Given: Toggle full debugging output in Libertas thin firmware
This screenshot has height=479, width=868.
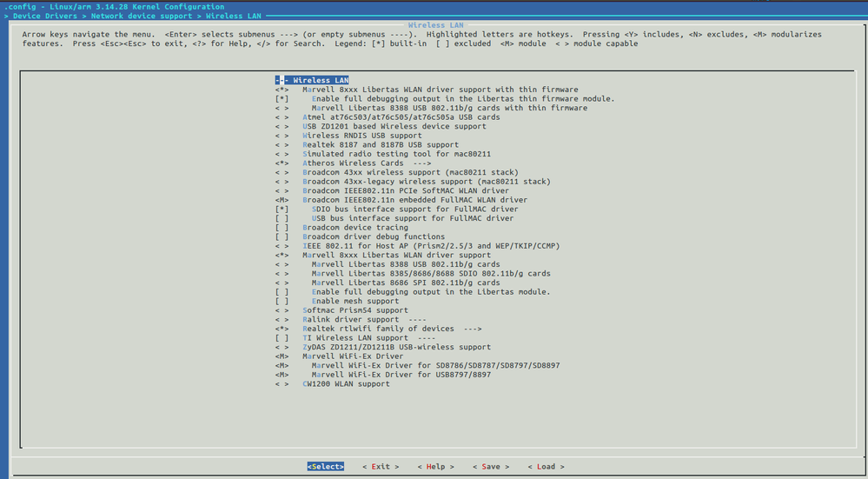Looking at the screenshot, I should pyautogui.click(x=445, y=98).
